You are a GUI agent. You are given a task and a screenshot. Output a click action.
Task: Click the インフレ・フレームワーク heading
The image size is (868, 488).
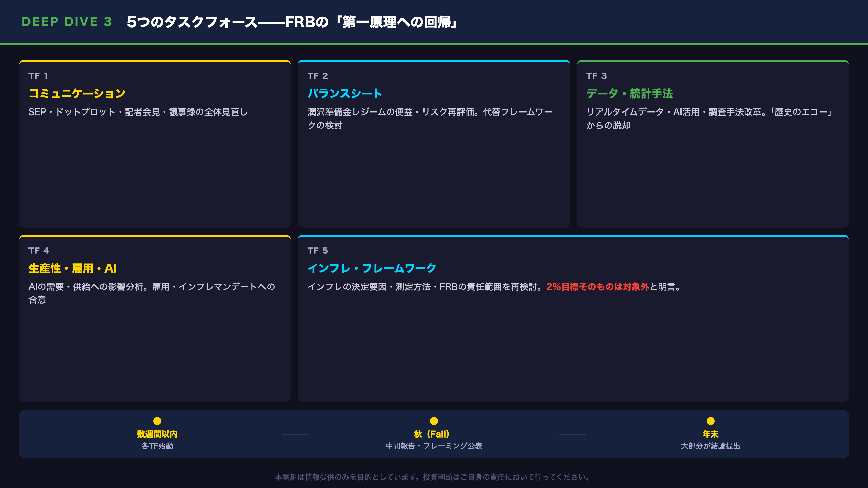pos(372,268)
